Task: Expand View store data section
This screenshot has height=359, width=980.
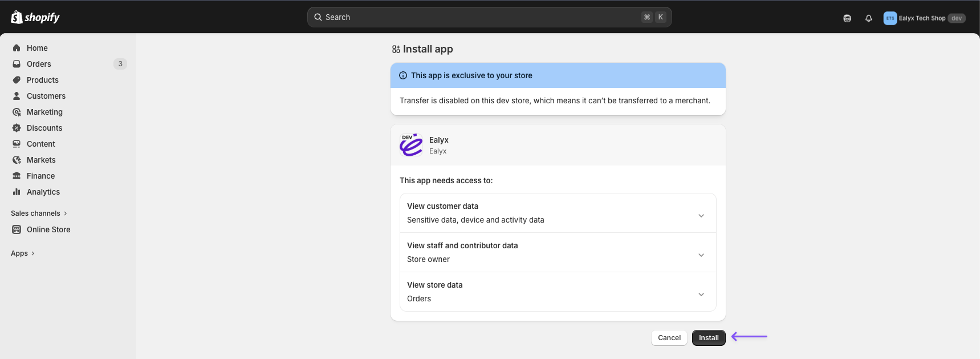Action: 701,295
